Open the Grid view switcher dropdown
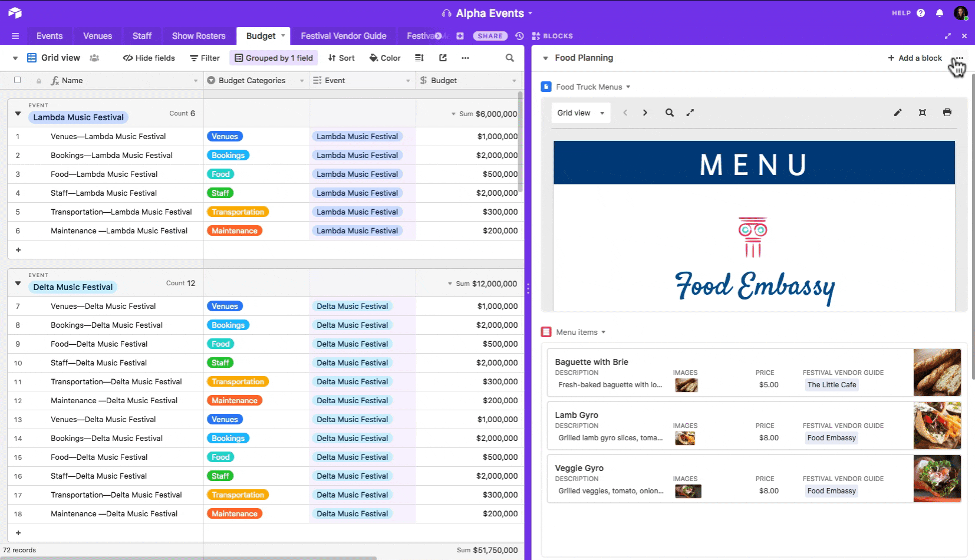The height and width of the screenshot is (560, 975). 15,58
